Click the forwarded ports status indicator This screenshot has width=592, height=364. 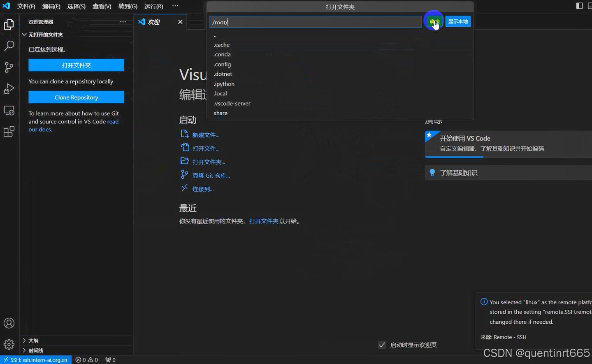(110, 360)
